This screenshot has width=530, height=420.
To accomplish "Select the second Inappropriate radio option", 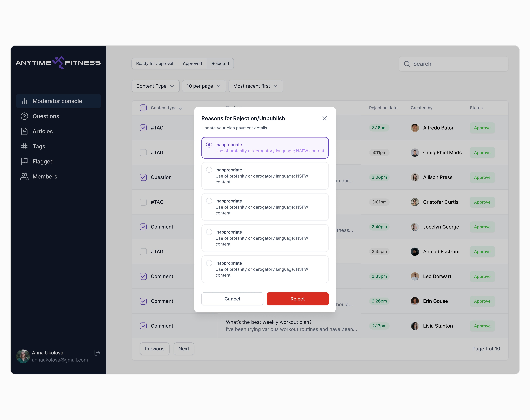I will click(x=209, y=170).
